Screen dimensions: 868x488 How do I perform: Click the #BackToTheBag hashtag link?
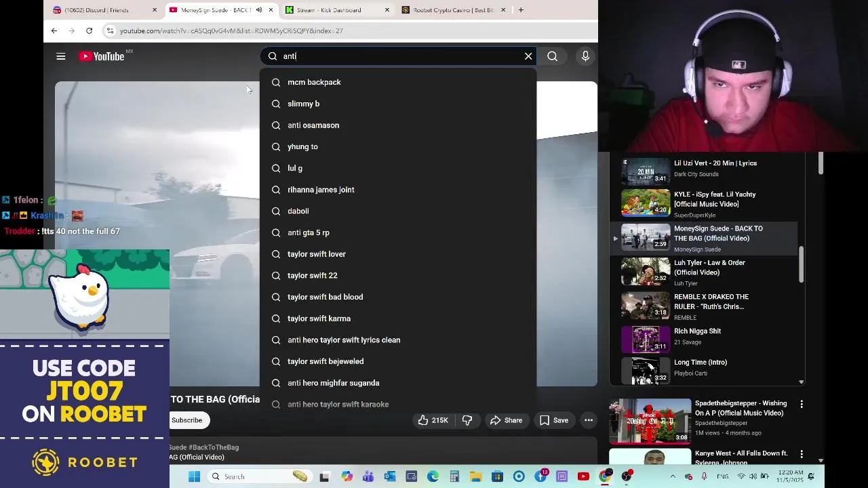point(214,447)
